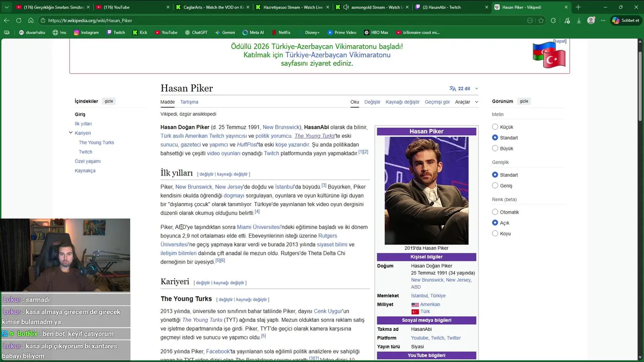Select Küçük text size radio

(495, 127)
